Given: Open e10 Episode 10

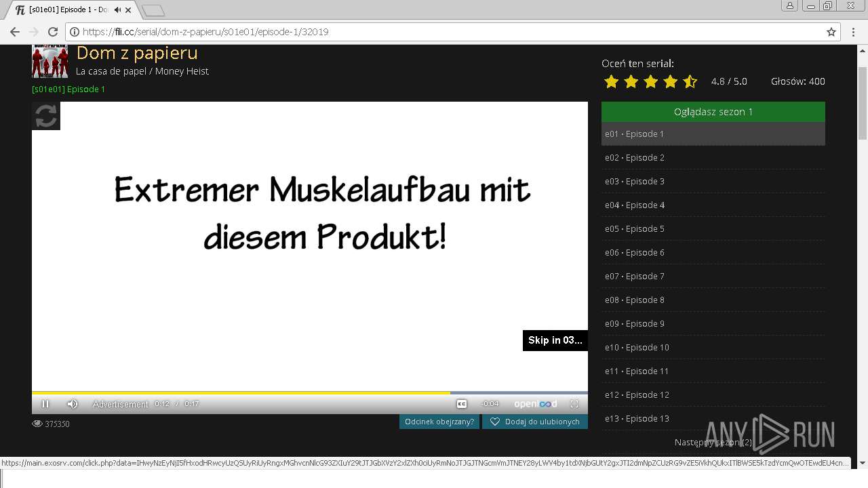Looking at the screenshot, I should pyautogui.click(x=713, y=347).
